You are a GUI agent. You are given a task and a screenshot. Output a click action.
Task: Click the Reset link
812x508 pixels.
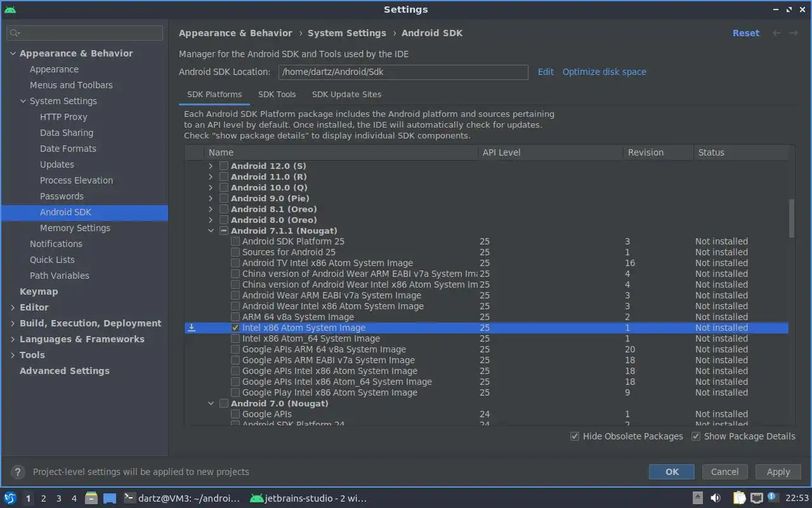(x=746, y=33)
